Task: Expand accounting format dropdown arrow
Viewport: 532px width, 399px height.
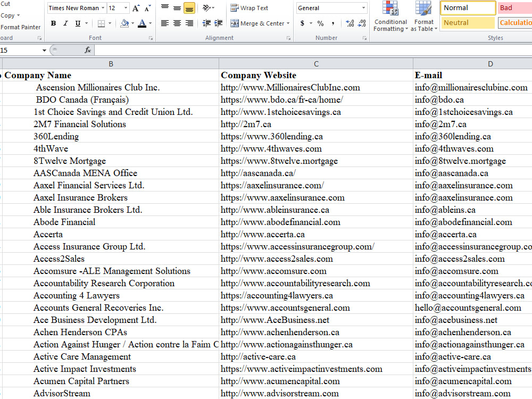Action: (x=311, y=23)
